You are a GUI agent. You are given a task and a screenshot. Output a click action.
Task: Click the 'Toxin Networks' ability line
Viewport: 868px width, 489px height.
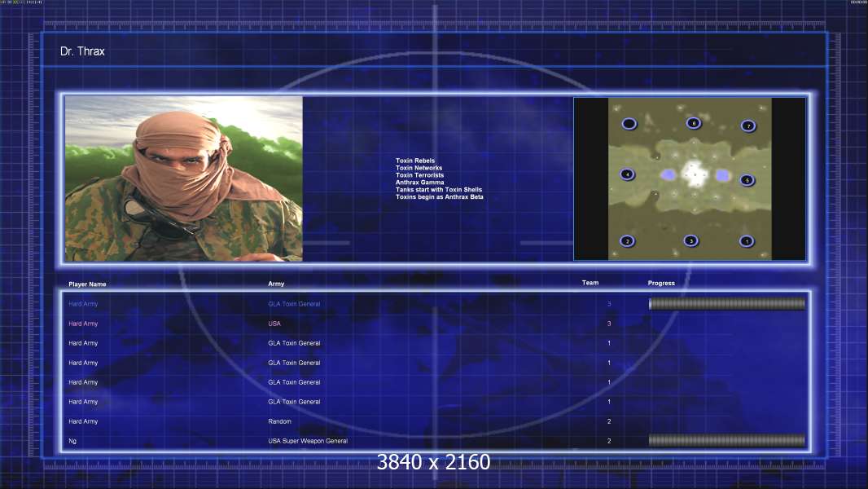coord(419,168)
